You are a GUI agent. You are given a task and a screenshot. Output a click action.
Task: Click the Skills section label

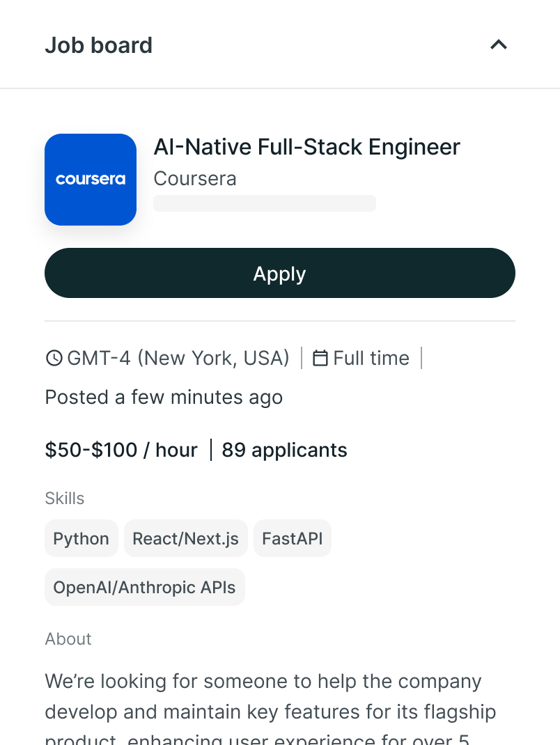(x=64, y=499)
